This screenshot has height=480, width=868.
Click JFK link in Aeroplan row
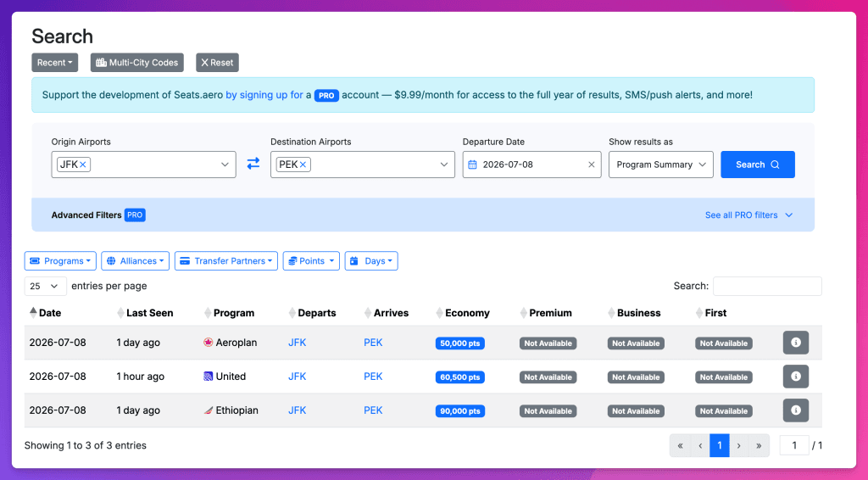coord(298,343)
